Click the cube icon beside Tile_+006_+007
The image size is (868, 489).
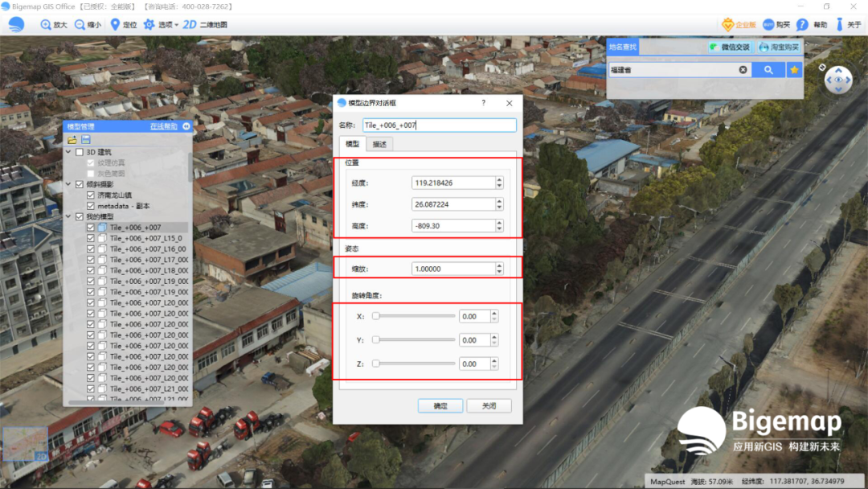pos(102,228)
